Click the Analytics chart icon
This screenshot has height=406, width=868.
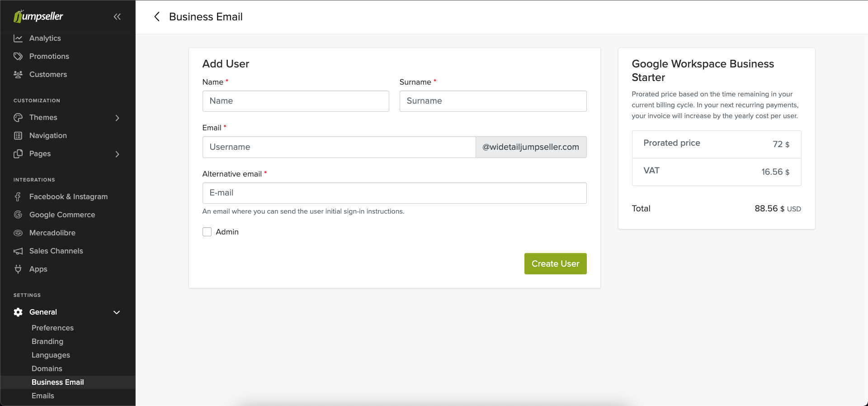click(18, 38)
